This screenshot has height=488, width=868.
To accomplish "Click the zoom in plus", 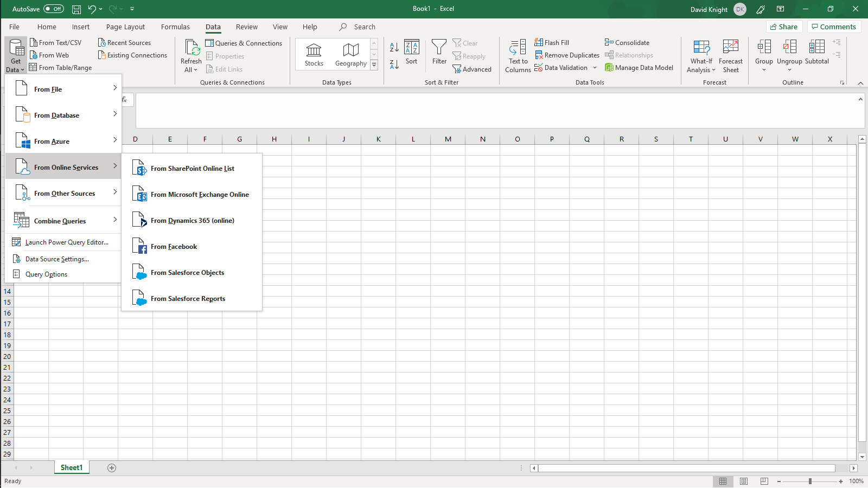I will point(841,481).
